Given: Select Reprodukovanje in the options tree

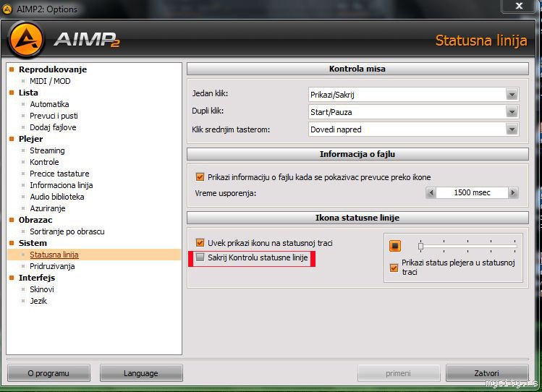Looking at the screenshot, I should [53, 69].
